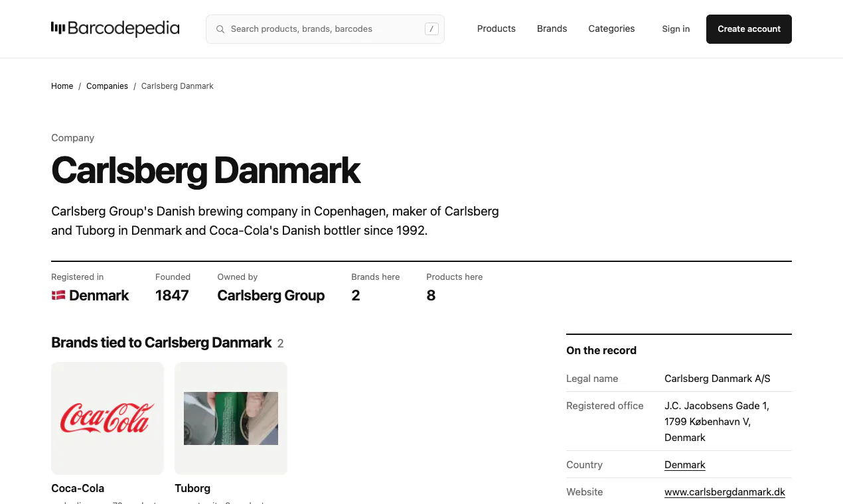Open the Denmark country link
This screenshot has width=843, height=504.
(685, 465)
